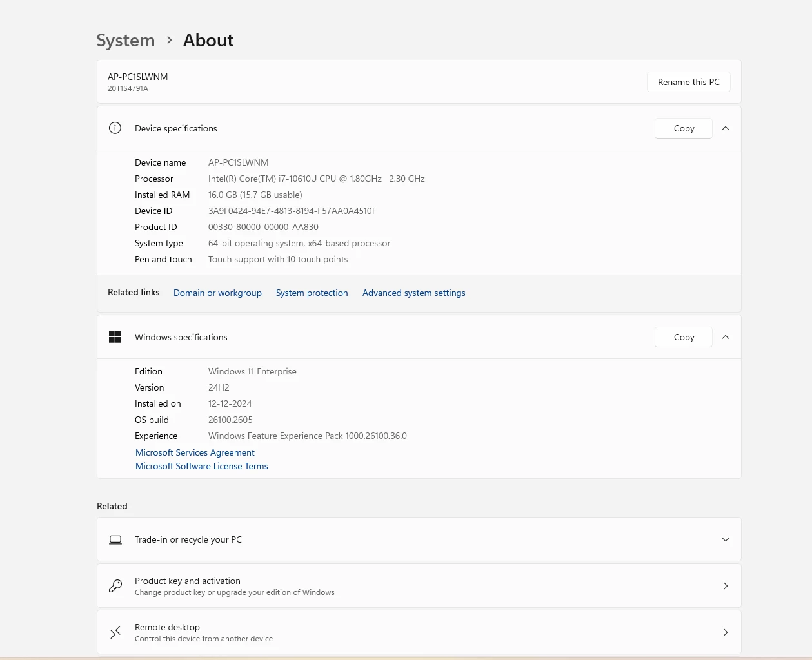Click Remote desktop title text
Image resolution: width=812 pixels, height=660 pixels.
point(168,627)
